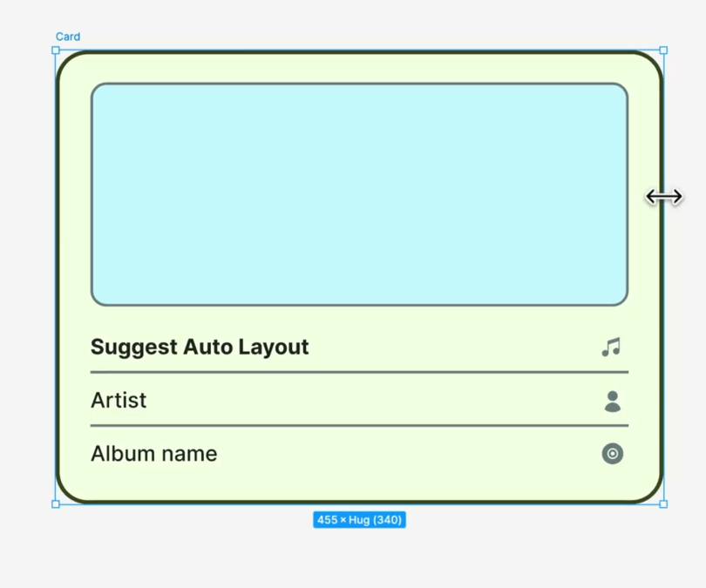Click the divider under Suggest Auto Layout
This screenshot has width=706, height=588.
click(x=359, y=374)
